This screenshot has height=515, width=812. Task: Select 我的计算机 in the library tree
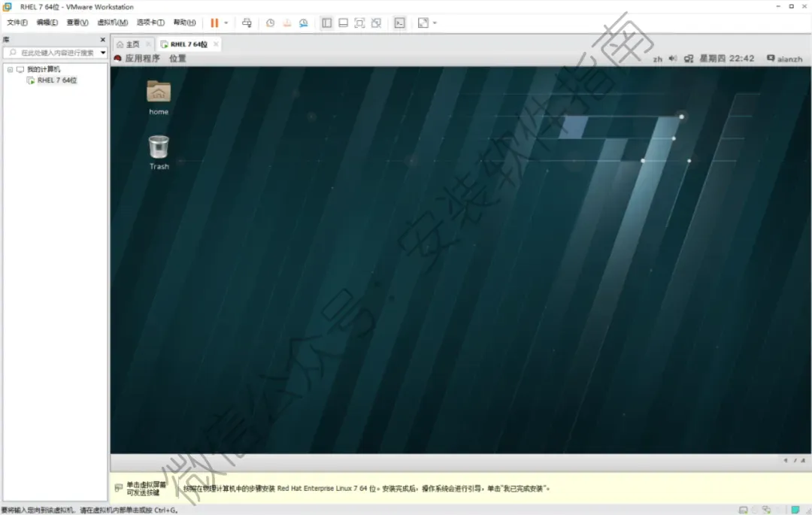[44, 69]
